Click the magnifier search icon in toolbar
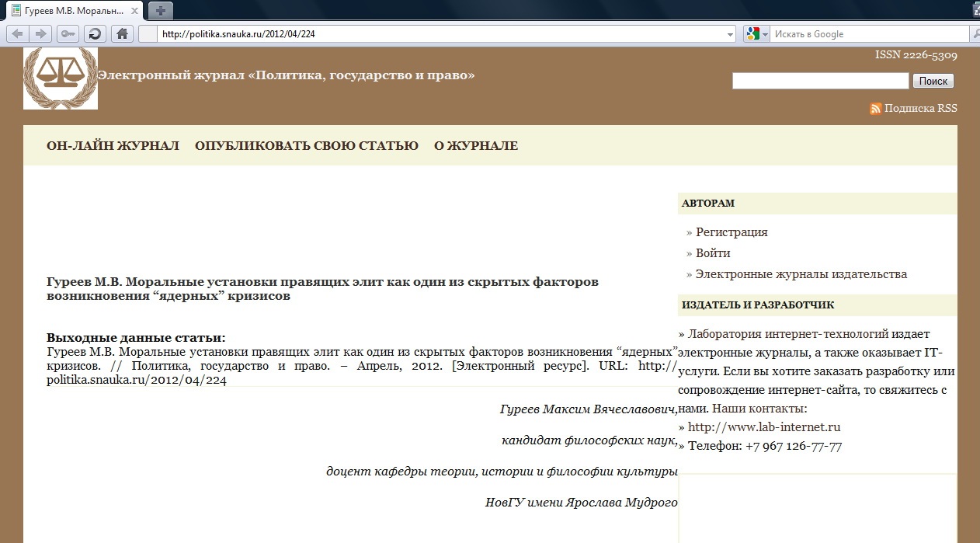 pos(975,34)
